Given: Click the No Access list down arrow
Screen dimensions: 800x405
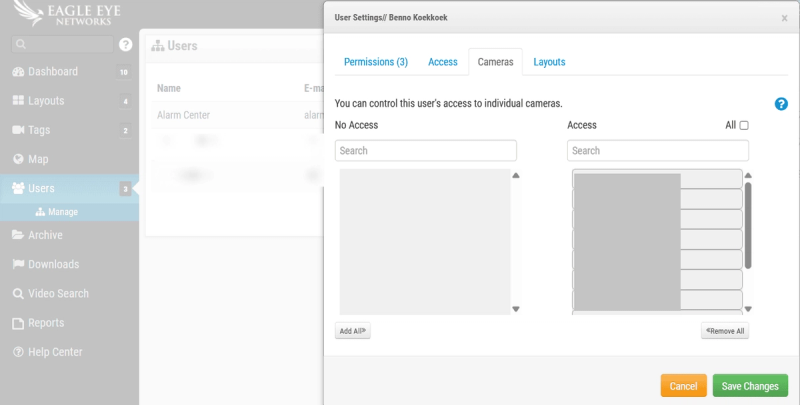Looking at the screenshot, I should coord(516,309).
